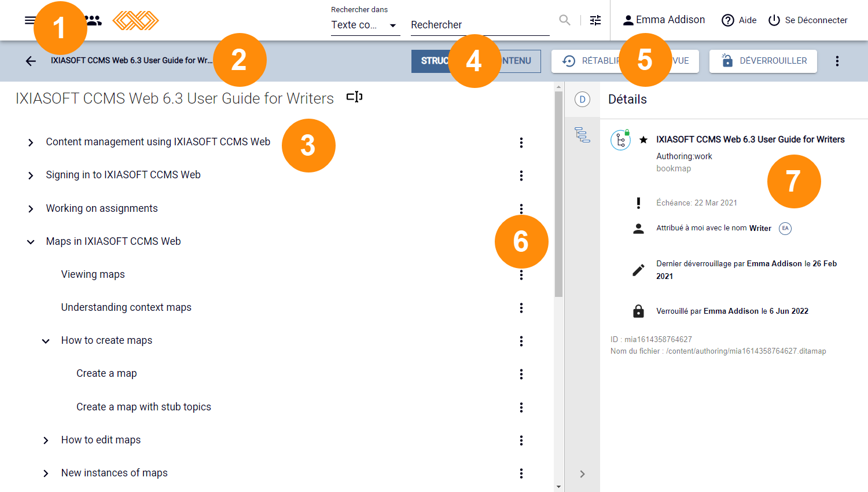Collapse the side panel with chevron

(x=582, y=474)
